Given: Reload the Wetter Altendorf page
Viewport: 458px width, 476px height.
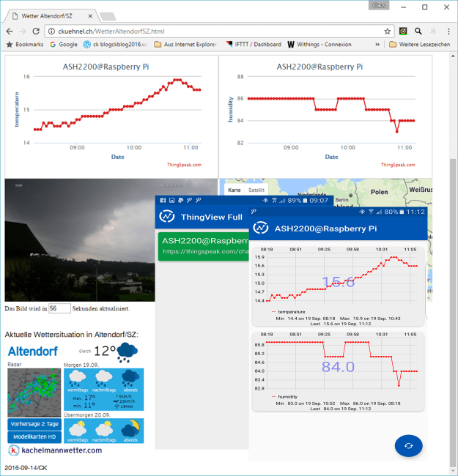Looking at the screenshot, I should pos(36,31).
